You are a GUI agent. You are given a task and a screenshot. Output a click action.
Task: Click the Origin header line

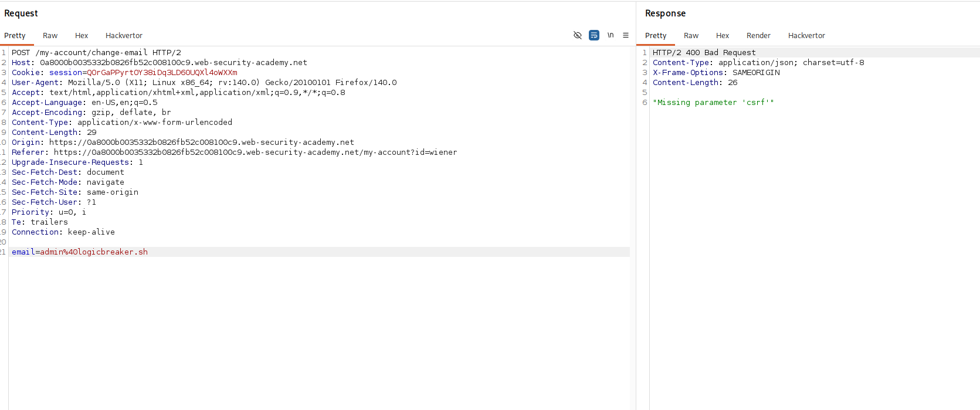pyautogui.click(x=183, y=143)
